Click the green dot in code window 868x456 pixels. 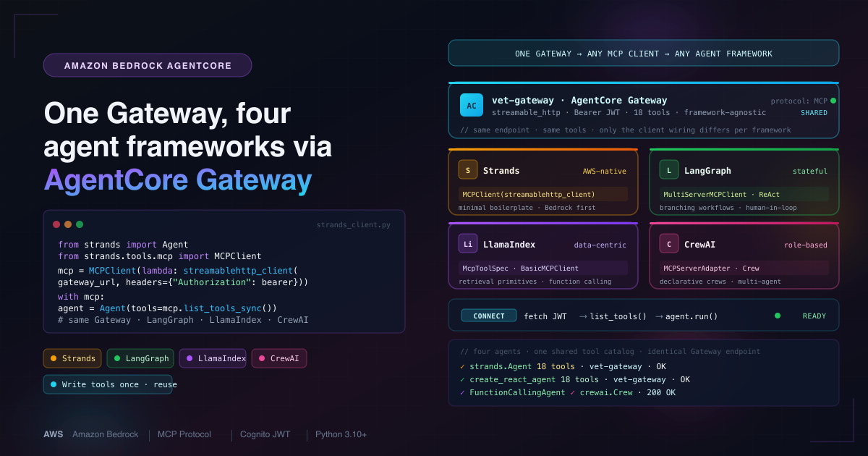pos(80,224)
